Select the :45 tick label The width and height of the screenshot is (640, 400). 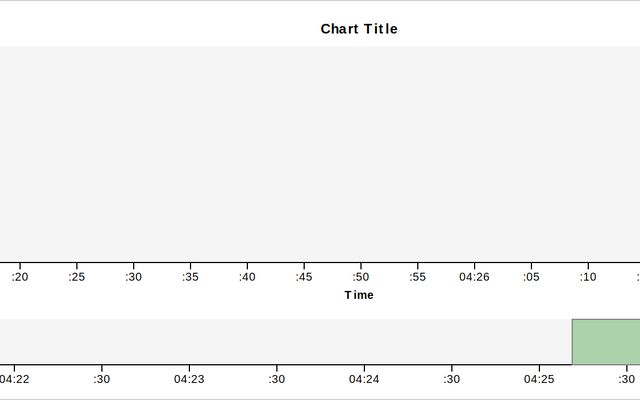coord(304,277)
